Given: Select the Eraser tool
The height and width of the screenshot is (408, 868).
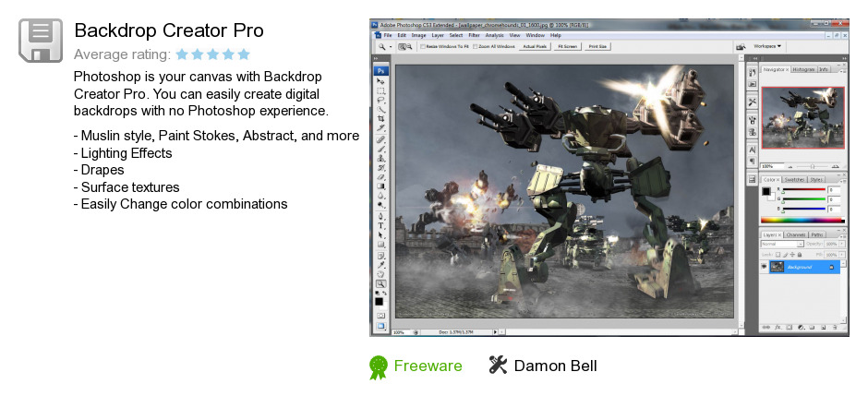Looking at the screenshot, I should [381, 177].
